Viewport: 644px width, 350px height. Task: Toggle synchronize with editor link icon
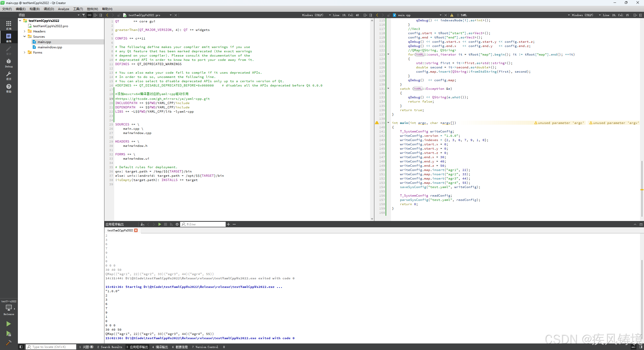pyautogui.click(x=90, y=15)
